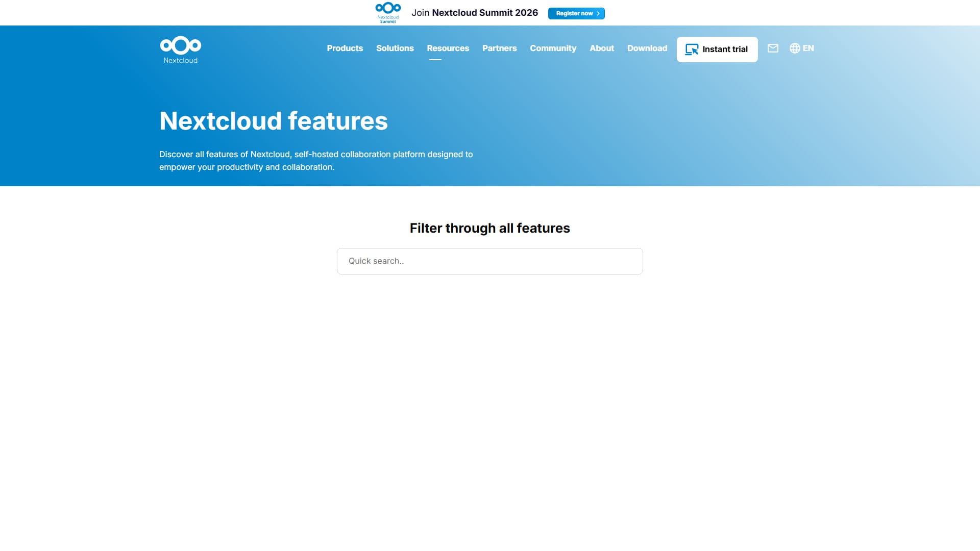Open the Products menu
The height and width of the screenshot is (551, 980).
[345, 48]
